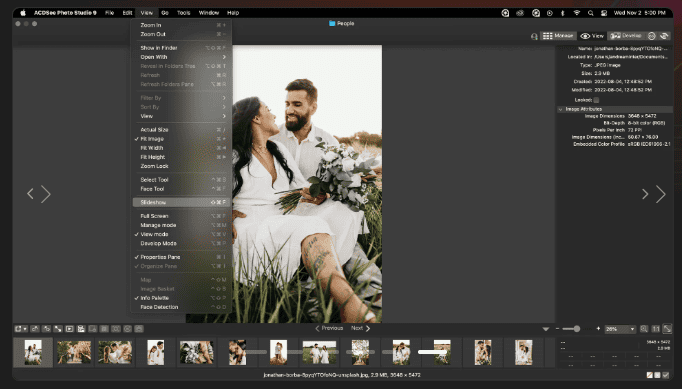
Task: Open the Go menu
Action: point(165,13)
